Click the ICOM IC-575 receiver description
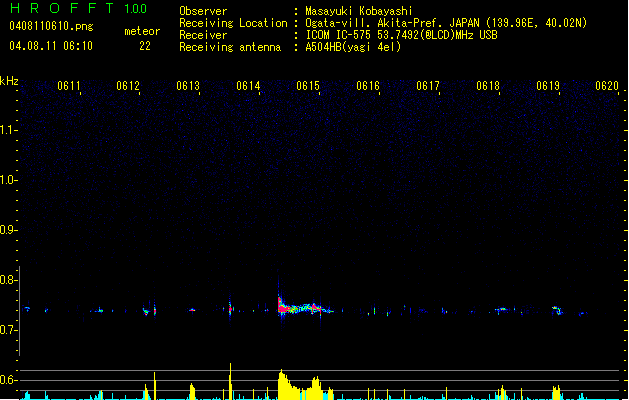Viewport: 629px width, 400px height. click(401, 35)
